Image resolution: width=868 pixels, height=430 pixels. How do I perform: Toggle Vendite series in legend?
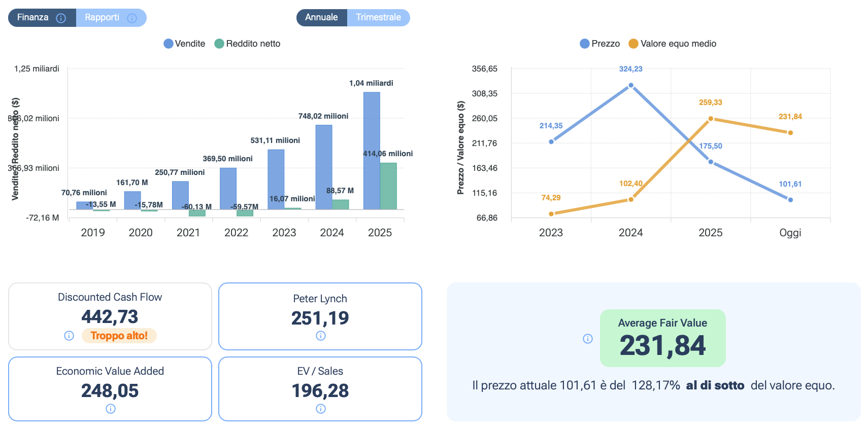click(x=184, y=44)
